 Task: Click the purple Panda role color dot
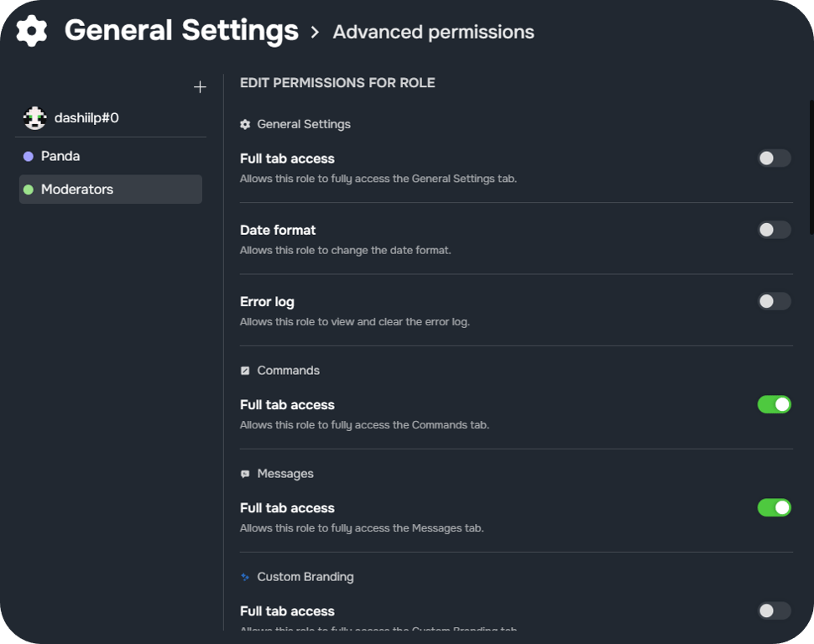29,156
